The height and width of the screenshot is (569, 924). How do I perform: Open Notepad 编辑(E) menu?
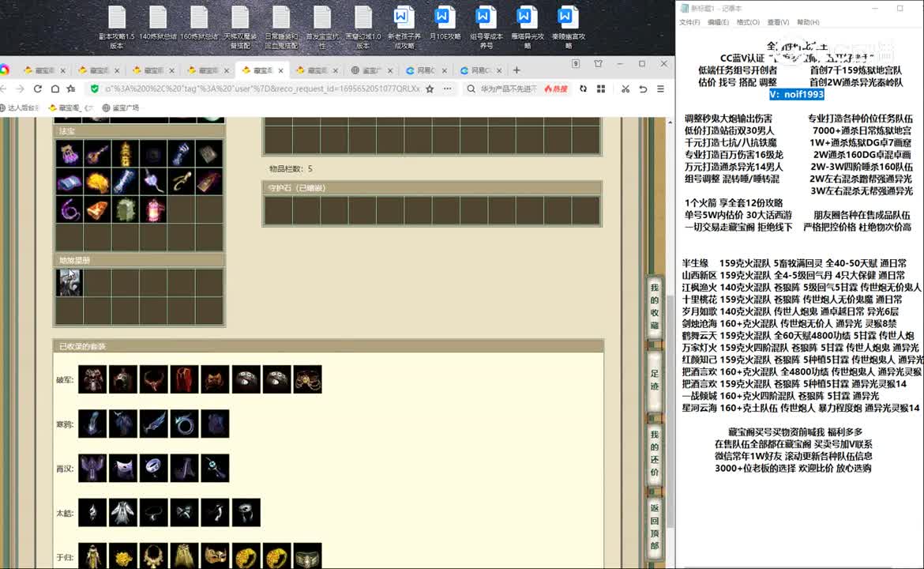pos(718,22)
